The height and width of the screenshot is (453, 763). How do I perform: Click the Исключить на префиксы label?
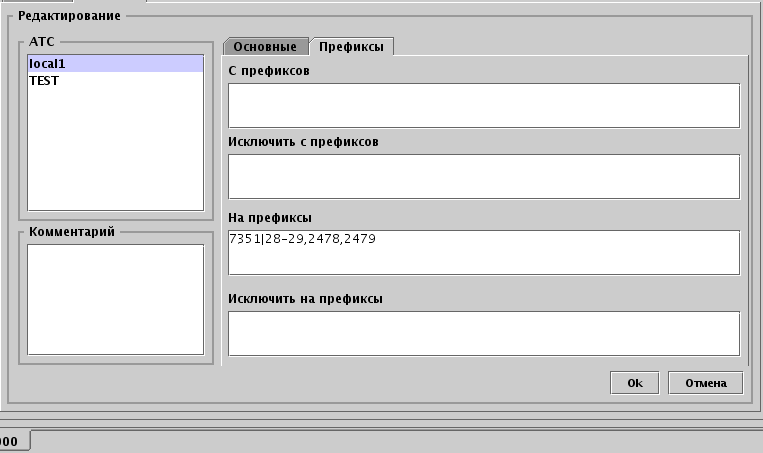[x=305, y=298]
